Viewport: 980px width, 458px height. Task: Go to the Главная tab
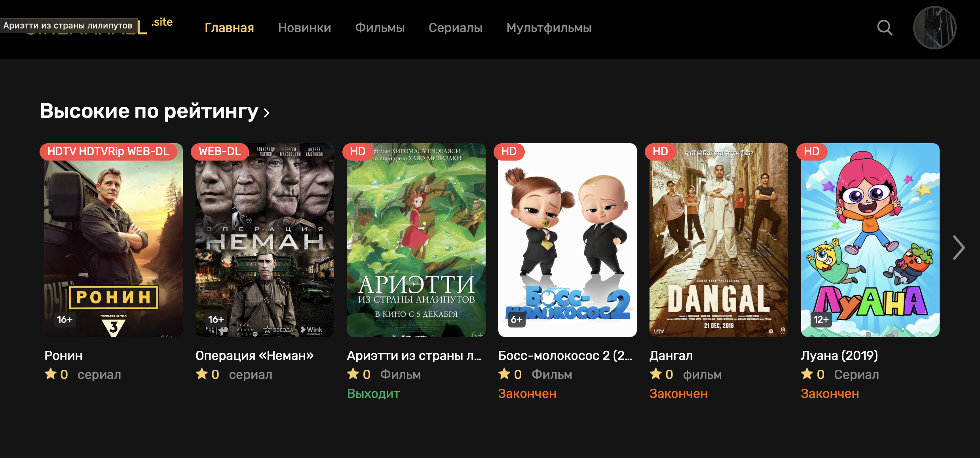coord(229,28)
